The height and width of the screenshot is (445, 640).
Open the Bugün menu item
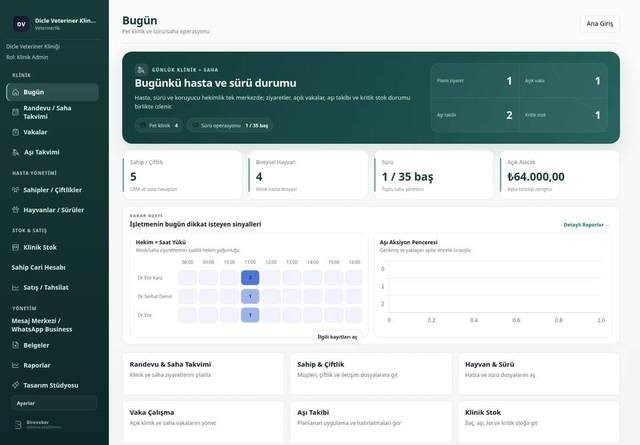52,92
